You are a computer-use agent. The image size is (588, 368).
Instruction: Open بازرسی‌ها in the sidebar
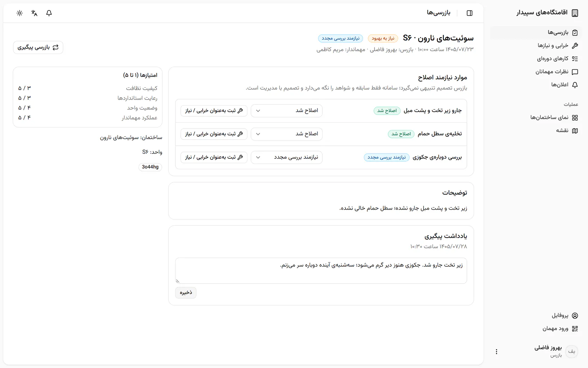pos(535,33)
